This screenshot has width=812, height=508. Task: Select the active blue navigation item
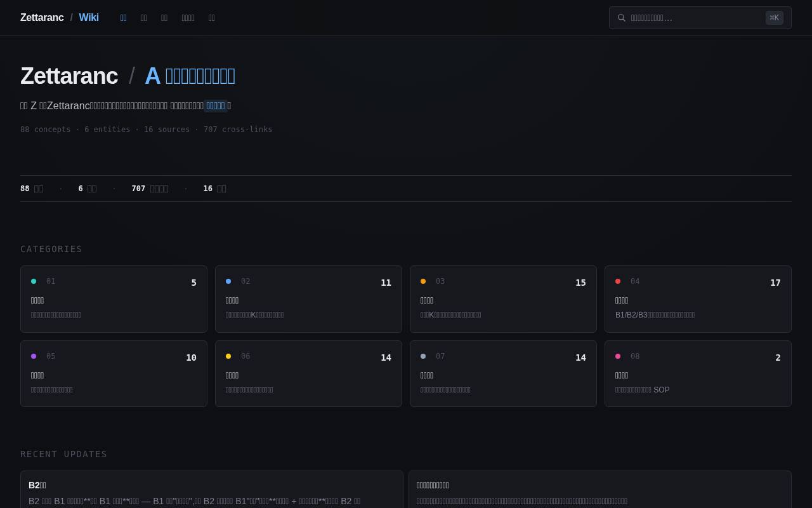123,18
